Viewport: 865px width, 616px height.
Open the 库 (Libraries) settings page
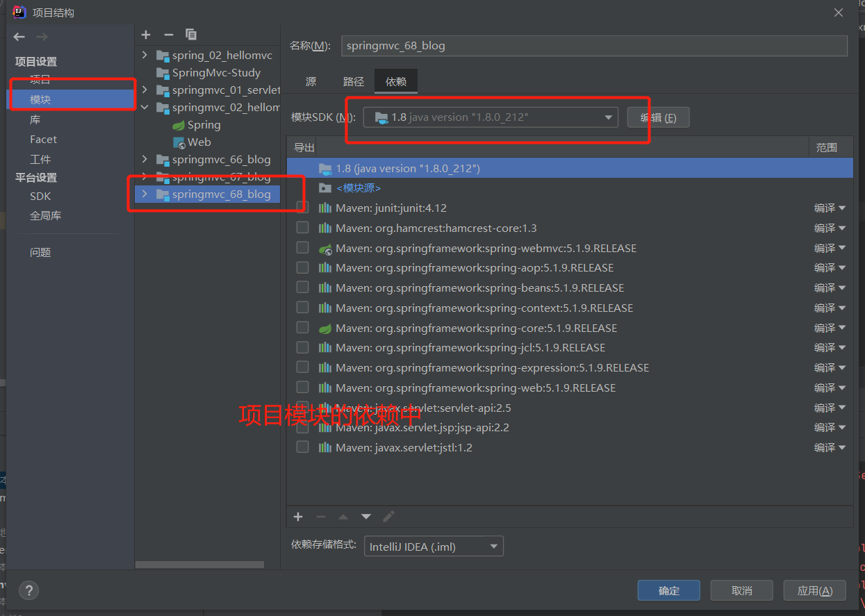coord(35,119)
